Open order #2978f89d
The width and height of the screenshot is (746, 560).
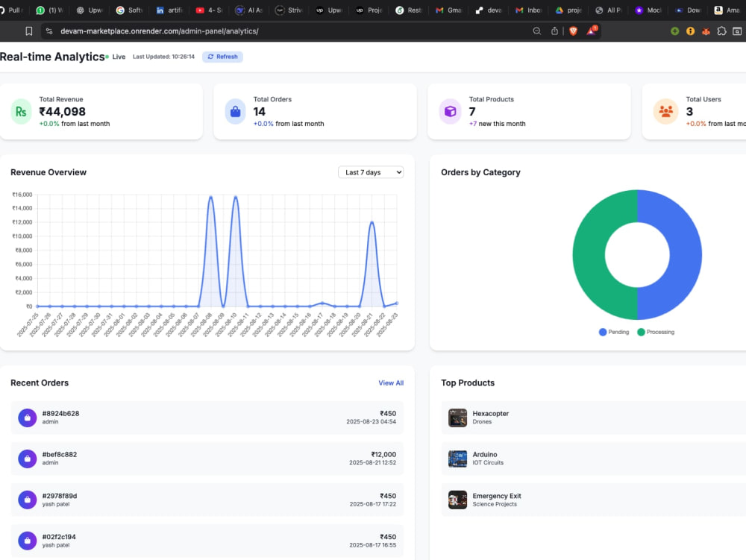(207, 500)
